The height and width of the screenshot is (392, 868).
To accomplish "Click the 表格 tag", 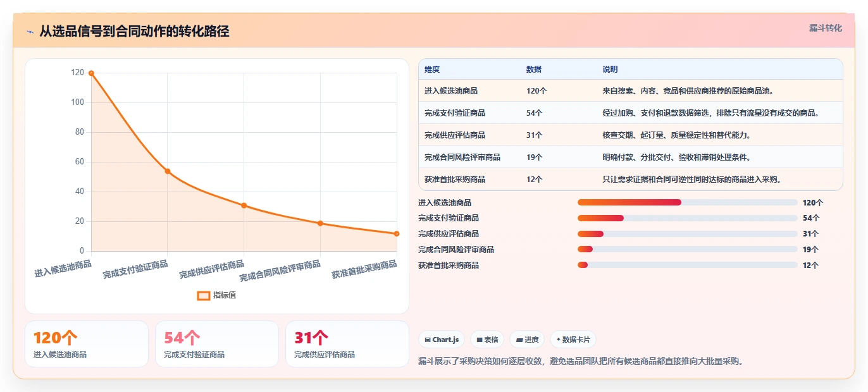I will [x=488, y=340].
